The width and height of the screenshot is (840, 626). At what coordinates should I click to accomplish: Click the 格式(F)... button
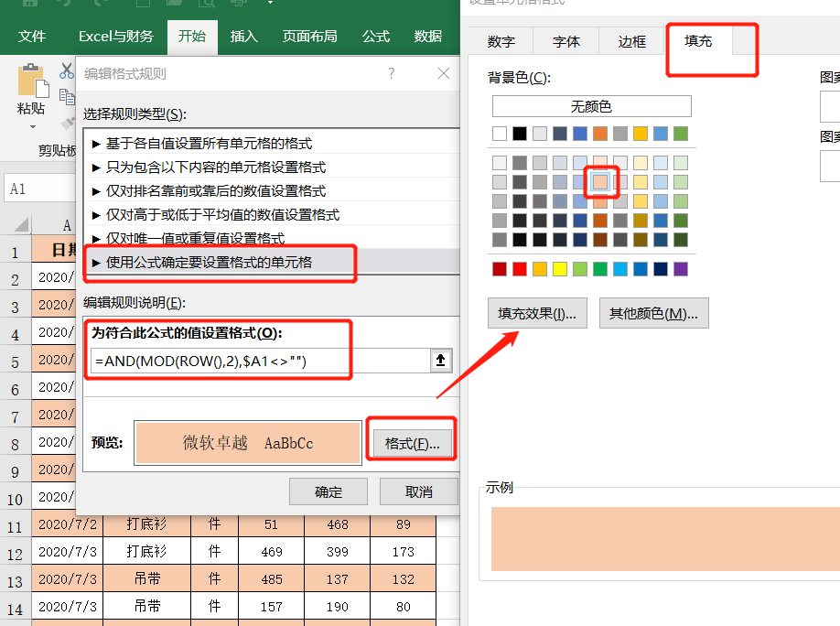(x=412, y=443)
